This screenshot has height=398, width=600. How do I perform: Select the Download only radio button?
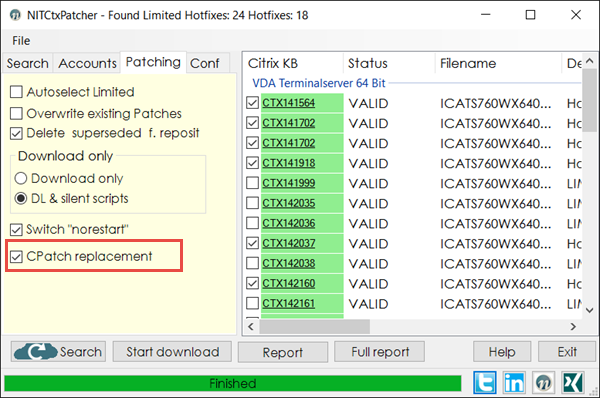(x=21, y=178)
